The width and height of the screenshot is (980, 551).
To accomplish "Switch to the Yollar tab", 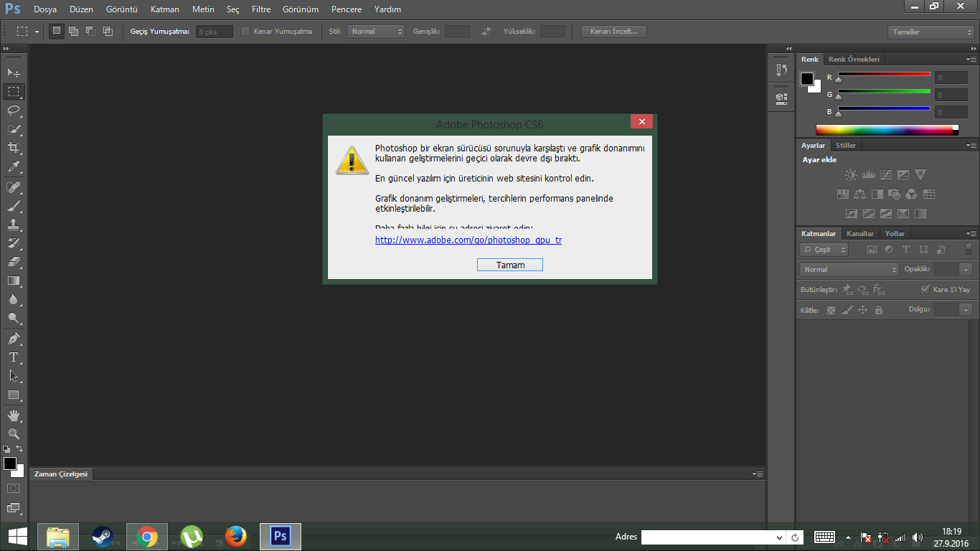I will [x=895, y=234].
